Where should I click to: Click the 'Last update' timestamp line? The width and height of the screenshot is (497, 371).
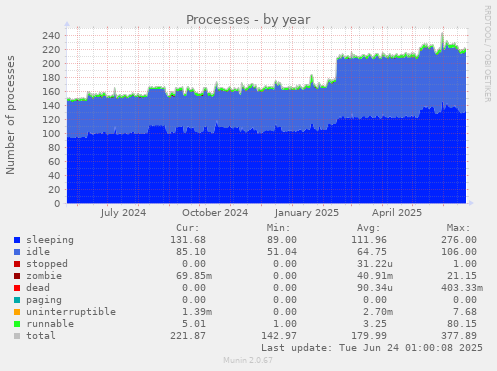point(372,348)
